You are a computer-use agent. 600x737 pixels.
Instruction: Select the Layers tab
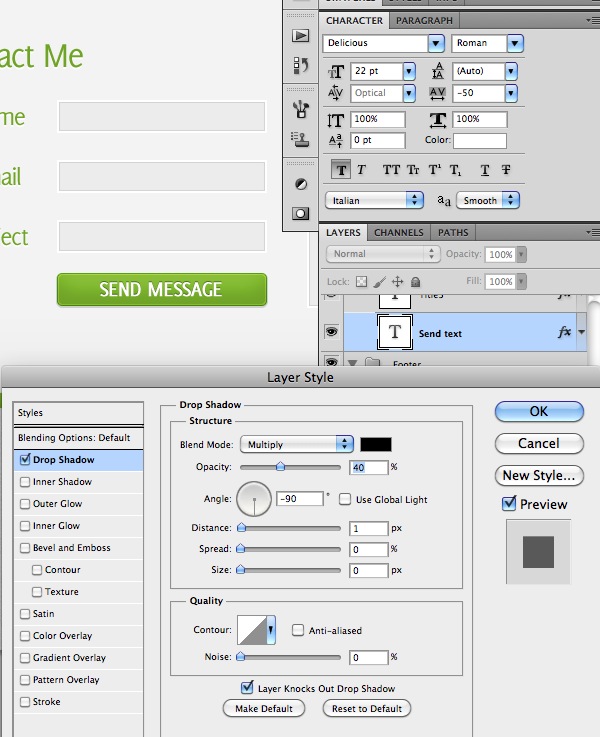[x=343, y=233]
